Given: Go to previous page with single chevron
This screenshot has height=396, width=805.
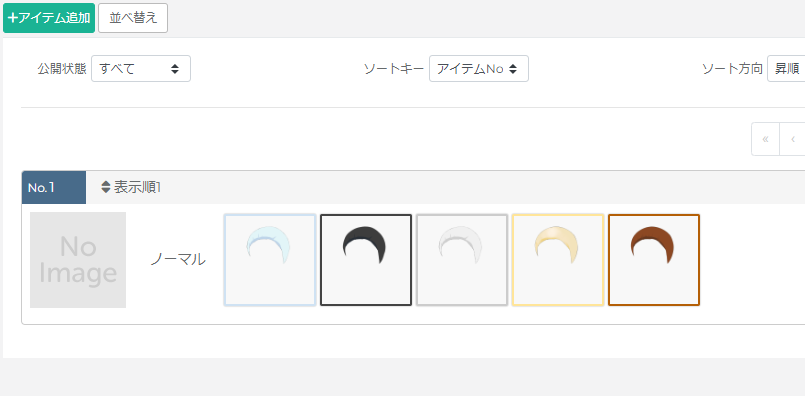Looking at the screenshot, I should point(792,139).
